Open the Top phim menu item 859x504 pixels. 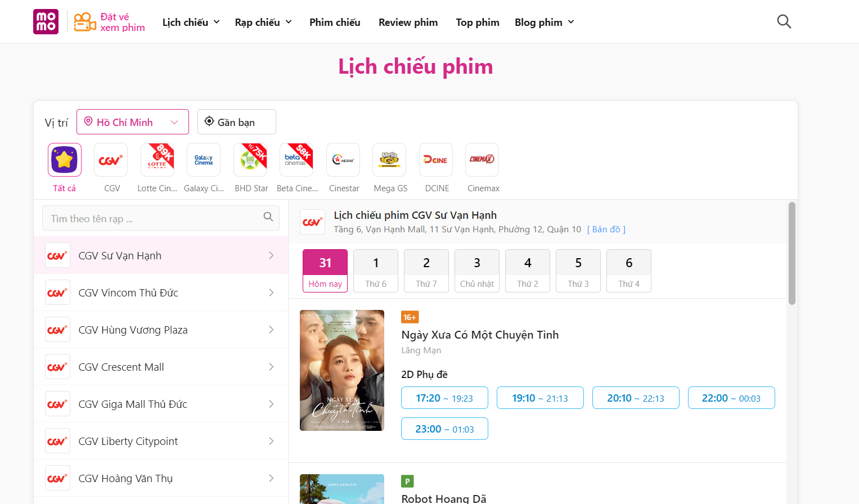[x=478, y=22]
